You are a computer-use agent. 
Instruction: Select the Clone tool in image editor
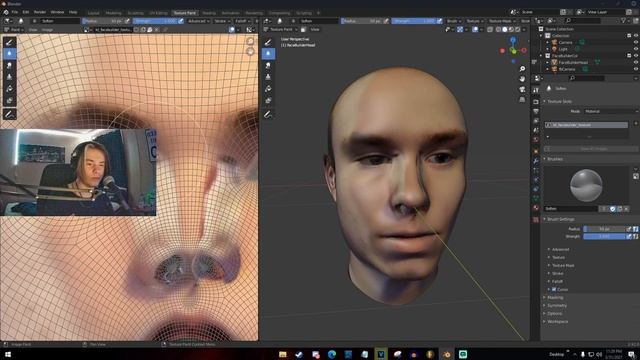9,77
